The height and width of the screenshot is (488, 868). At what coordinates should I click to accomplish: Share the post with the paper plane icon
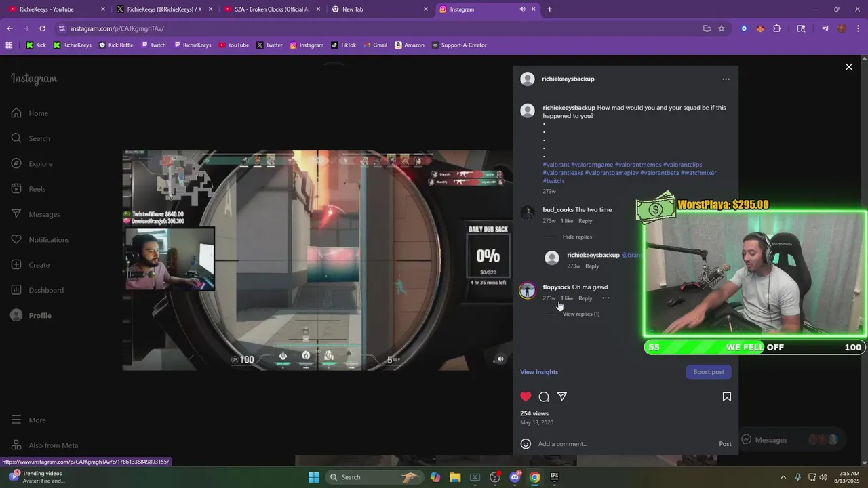pyautogui.click(x=562, y=396)
